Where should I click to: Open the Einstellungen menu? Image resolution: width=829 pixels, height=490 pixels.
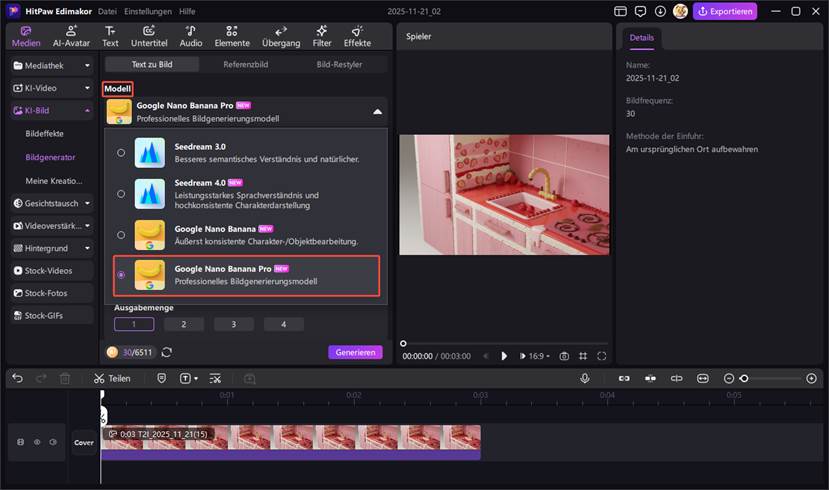[x=132, y=11]
